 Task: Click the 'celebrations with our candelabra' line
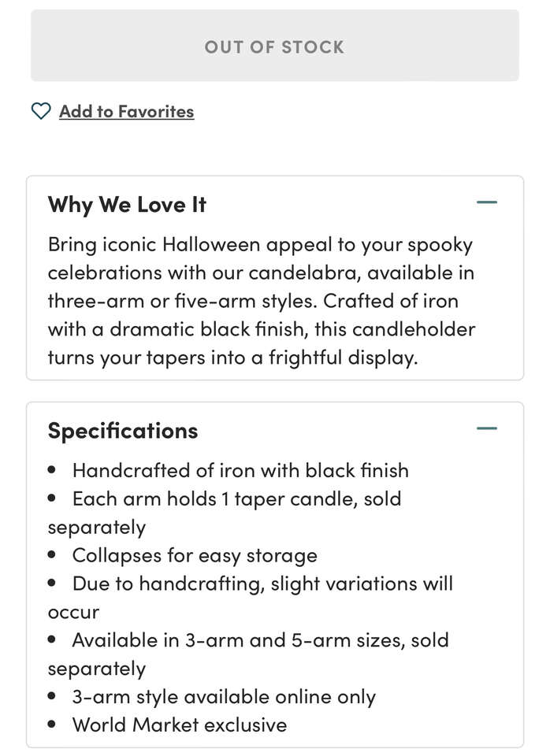pyautogui.click(x=260, y=272)
